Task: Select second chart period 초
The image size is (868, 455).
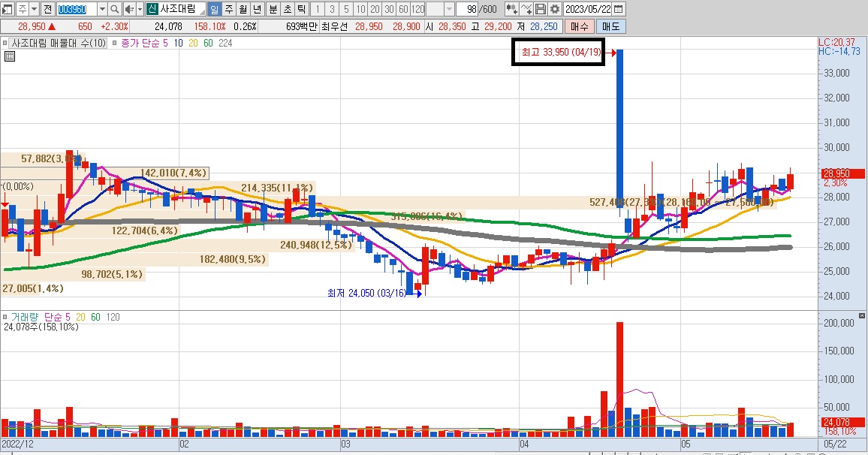Action: pyautogui.click(x=288, y=9)
